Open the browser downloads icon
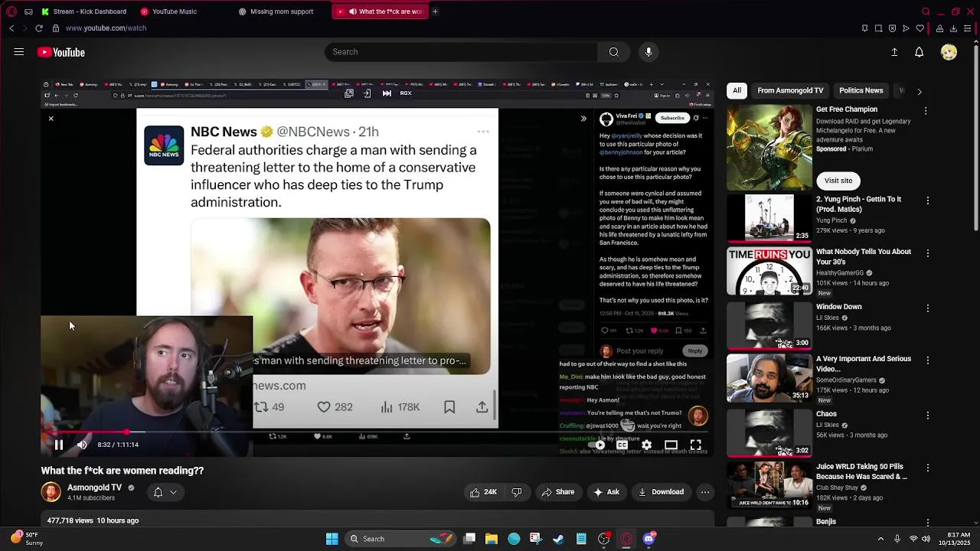The height and width of the screenshot is (551, 980). click(x=953, y=28)
